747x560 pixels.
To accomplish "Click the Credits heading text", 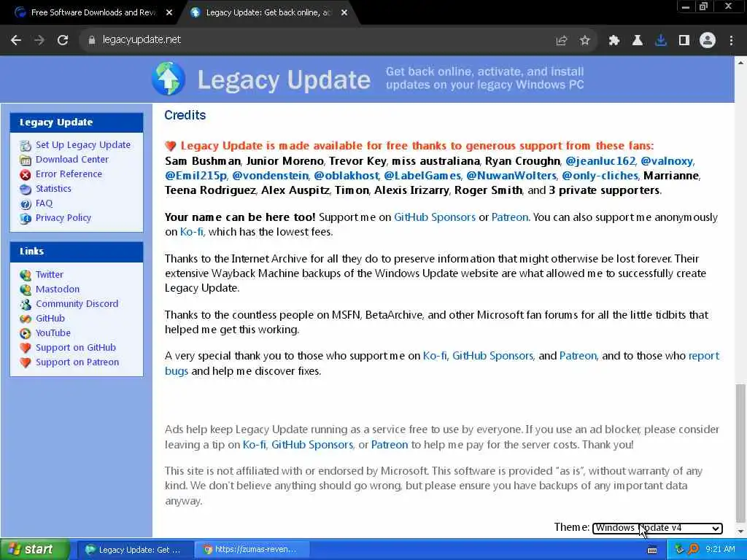I will coord(185,115).
